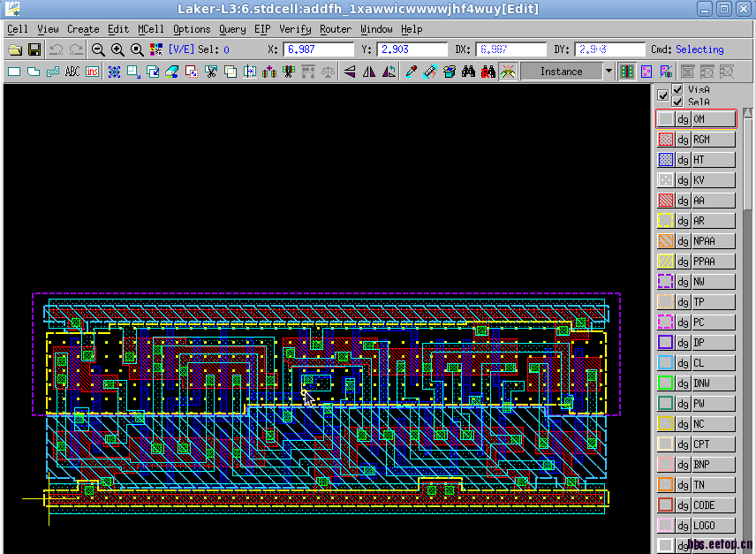Viewport: 756px width, 554px height.
Task: Click the Zoom Out magnifier icon
Action: coord(98,50)
